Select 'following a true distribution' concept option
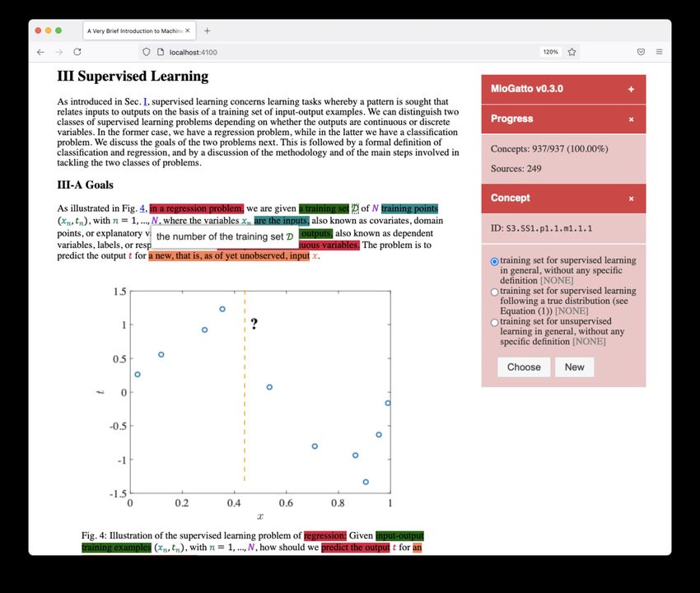 [x=494, y=292]
